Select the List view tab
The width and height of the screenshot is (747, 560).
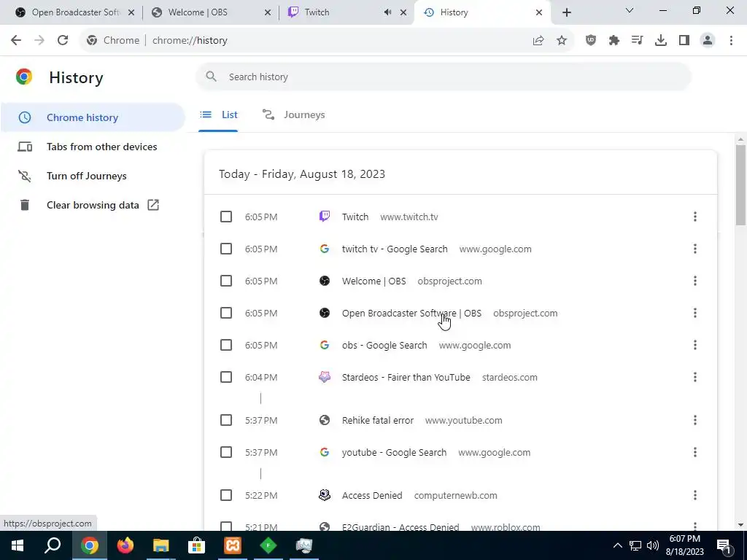218,114
